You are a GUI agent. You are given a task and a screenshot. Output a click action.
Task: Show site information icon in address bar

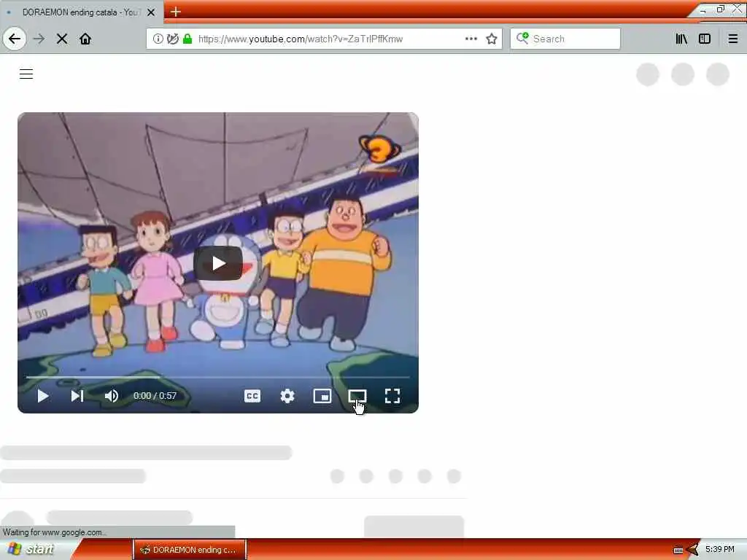pyautogui.click(x=158, y=39)
